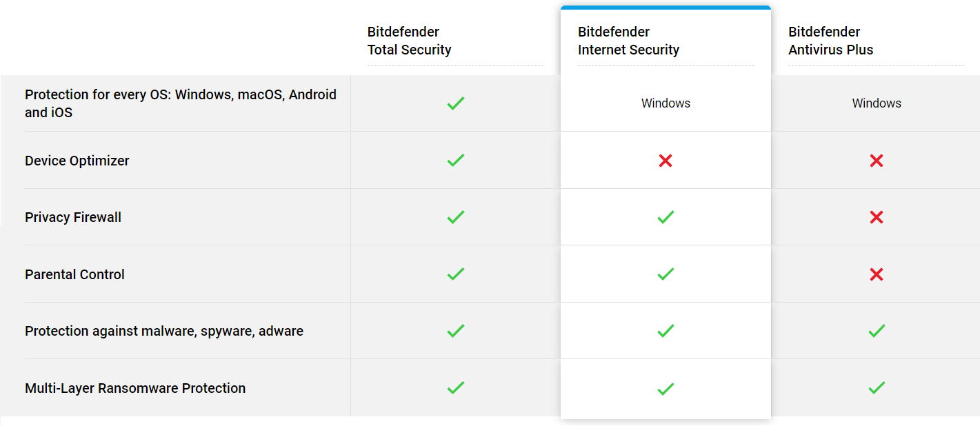Click Antivirus Plus Privacy Firewall red cross
This screenshot has width=980, height=426.
[x=877, y=217]
